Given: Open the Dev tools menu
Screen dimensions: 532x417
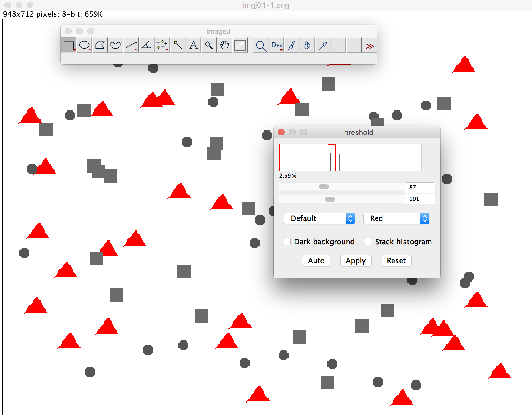Looking at the screenshot, I should pyautogui.click(x=277, y=46).
